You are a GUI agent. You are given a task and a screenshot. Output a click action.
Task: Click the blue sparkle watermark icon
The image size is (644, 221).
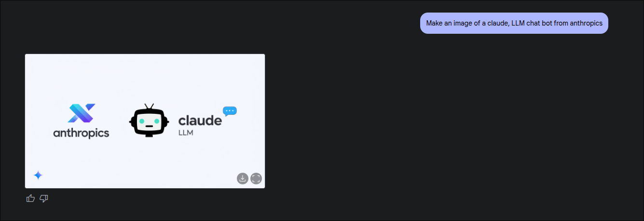pos(38,176)
